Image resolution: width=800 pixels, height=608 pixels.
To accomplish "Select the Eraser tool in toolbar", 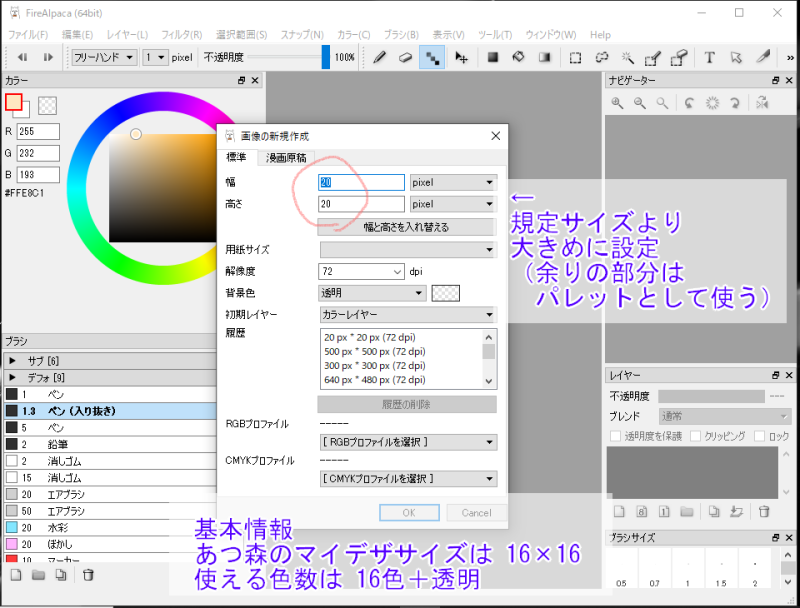I will click(405, 57).
